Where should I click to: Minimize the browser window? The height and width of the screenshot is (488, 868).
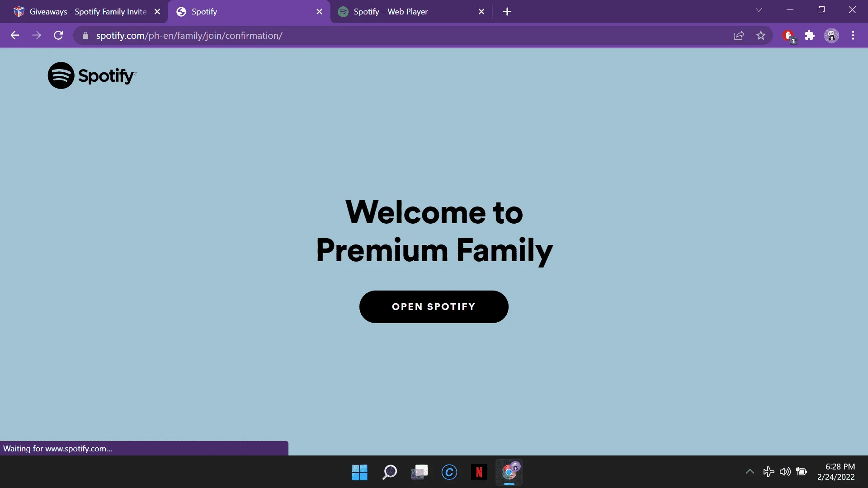click(790, 10)
